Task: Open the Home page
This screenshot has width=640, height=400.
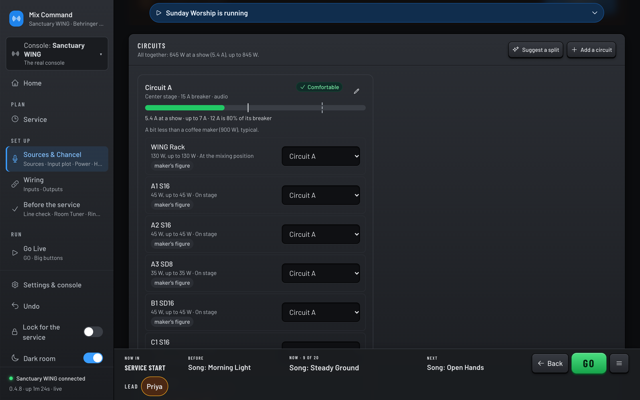Action: click(x=57, y=83)
